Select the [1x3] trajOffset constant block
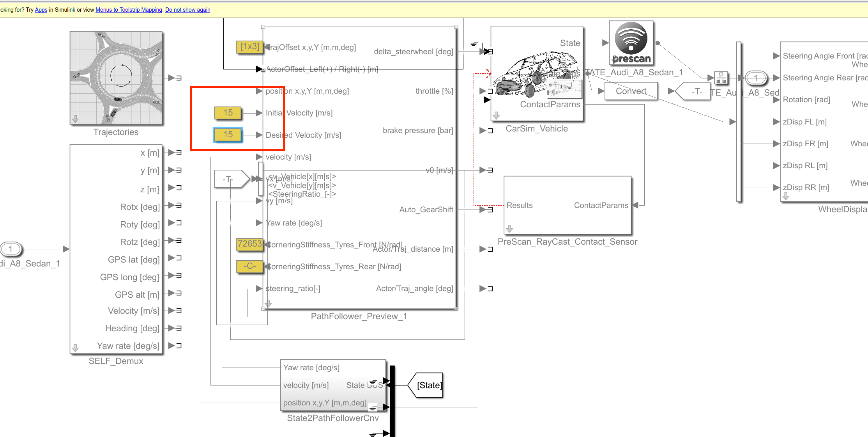The width and height of the screenshot is (868, 437). pos(249,47)
